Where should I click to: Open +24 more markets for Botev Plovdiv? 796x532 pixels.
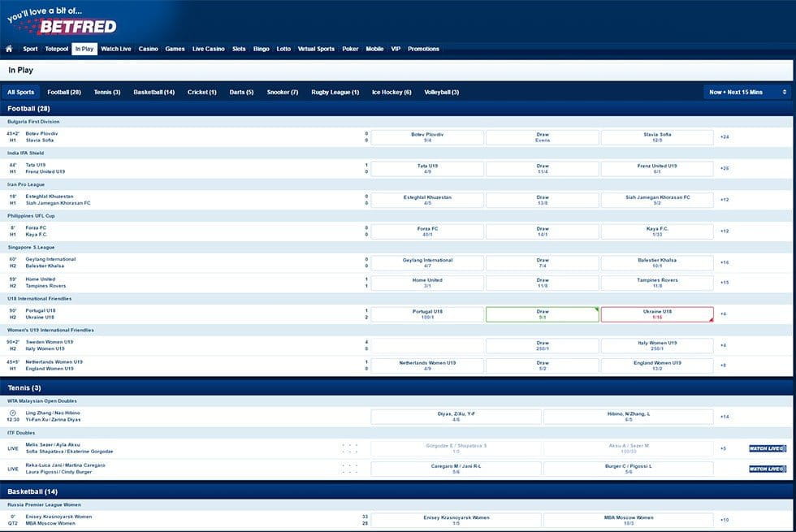tap(725, 137)
